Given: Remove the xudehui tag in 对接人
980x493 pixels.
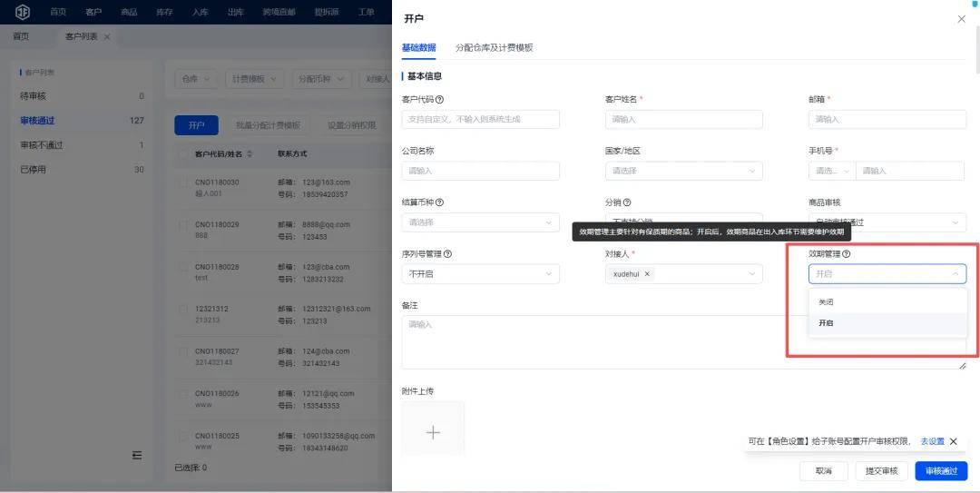Looking at the screenshot, I should (647, 274).
